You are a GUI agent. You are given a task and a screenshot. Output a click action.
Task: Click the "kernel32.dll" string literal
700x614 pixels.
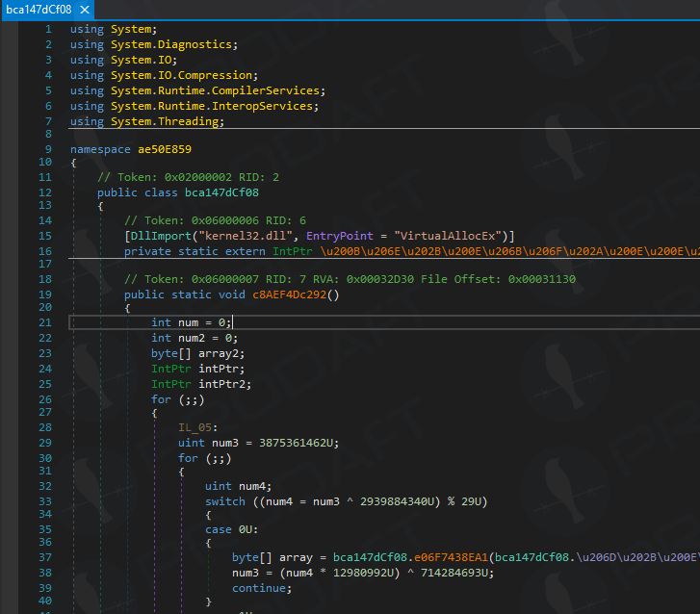(x=246, y=236)
